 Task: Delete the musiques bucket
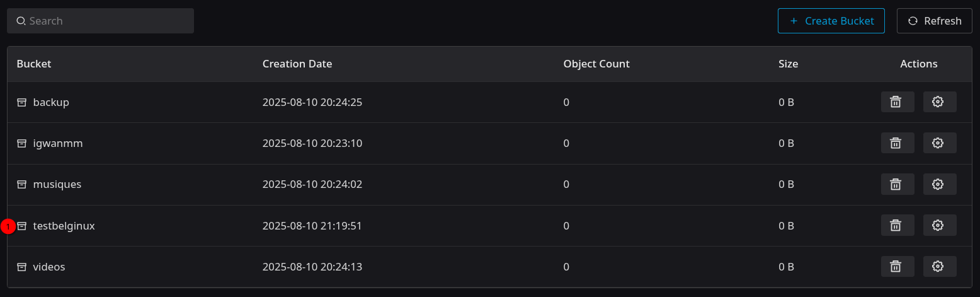pos(897,184)
